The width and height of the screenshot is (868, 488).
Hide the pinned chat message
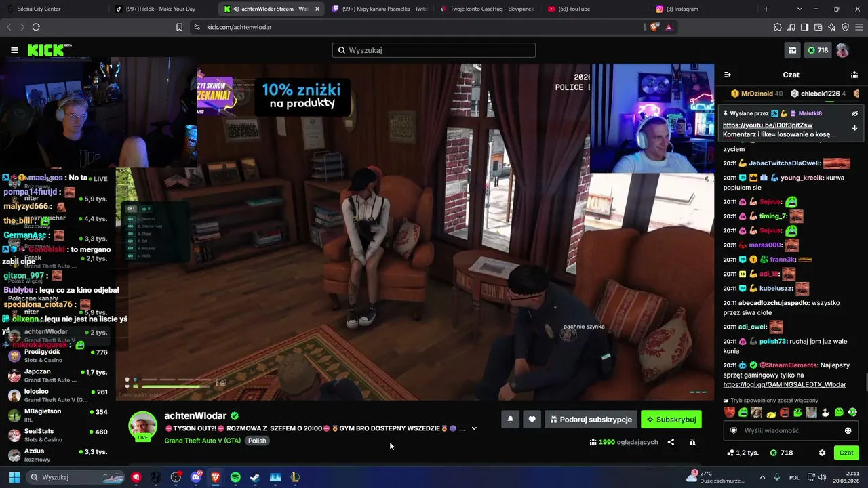[854, 113]
